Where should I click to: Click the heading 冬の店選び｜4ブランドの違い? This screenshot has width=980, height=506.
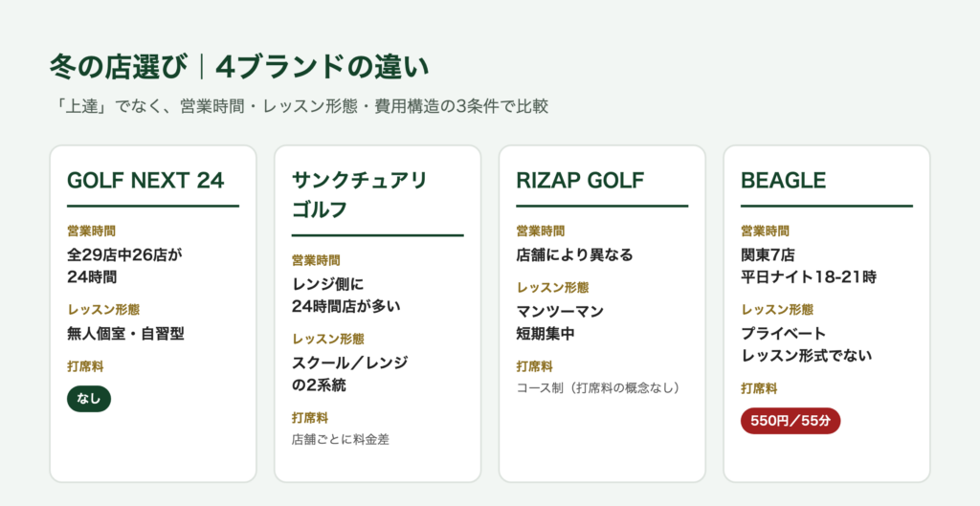[239, 68]
